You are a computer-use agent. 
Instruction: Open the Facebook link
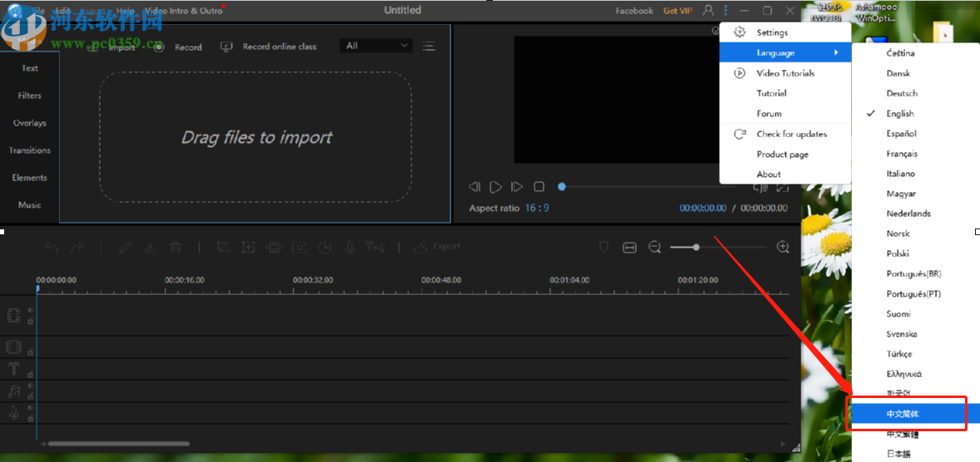pos(634,11)
